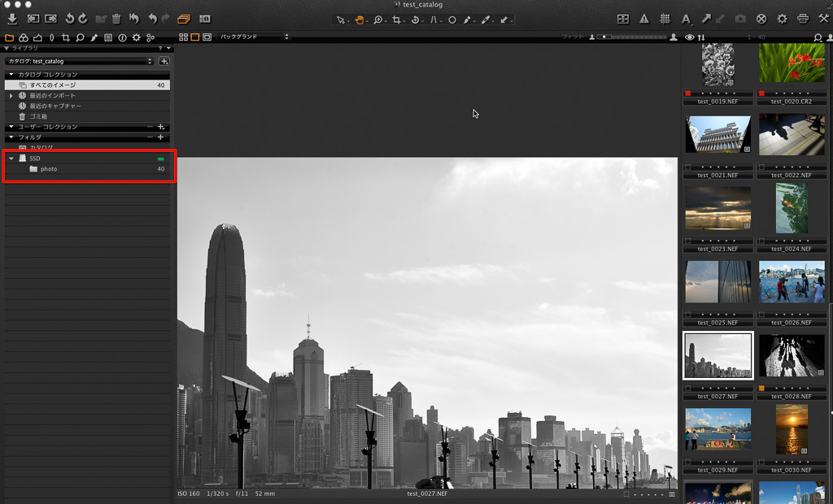Add a new folder with plus button
The width and height of the screenshot is (833, 504).
pyautogui.click(x=160, y=137)
